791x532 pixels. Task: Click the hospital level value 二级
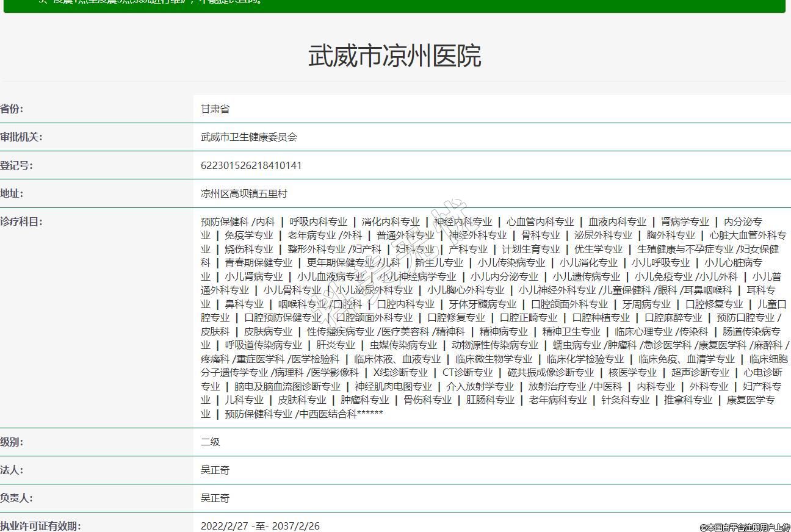coord(210,442)
